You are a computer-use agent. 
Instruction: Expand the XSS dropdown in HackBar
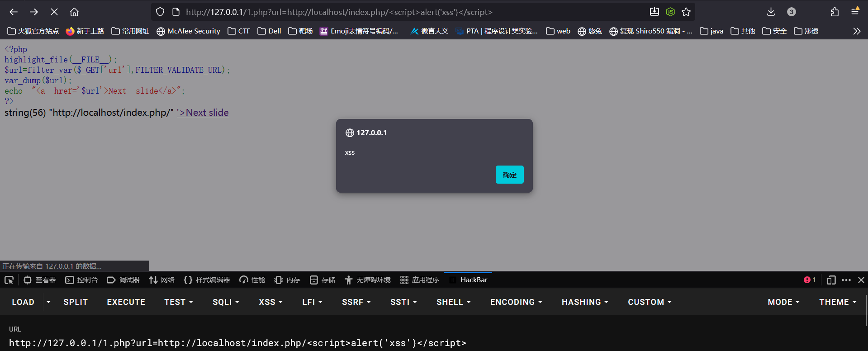point(270,302)
